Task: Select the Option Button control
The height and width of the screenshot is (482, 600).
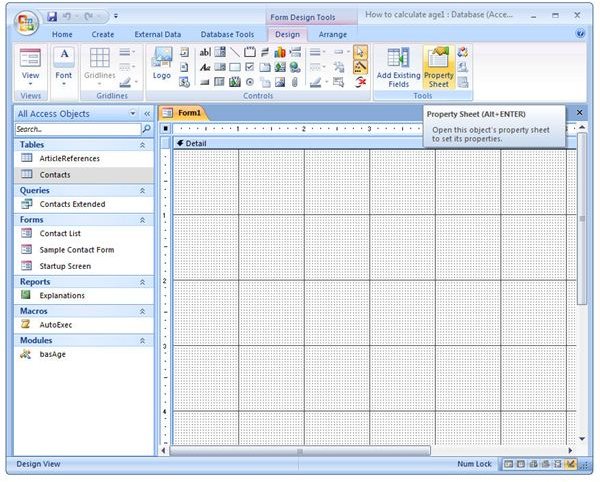Action: (249, 82)
